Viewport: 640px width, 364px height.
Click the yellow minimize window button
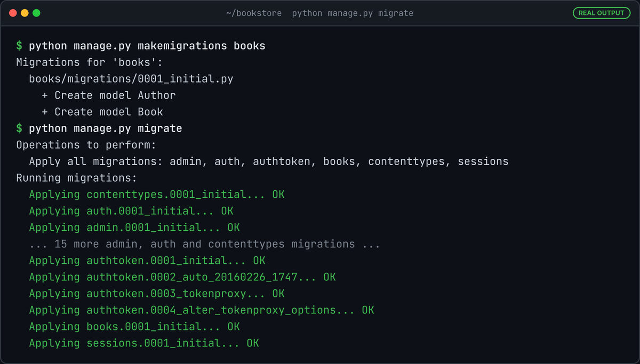25,13
